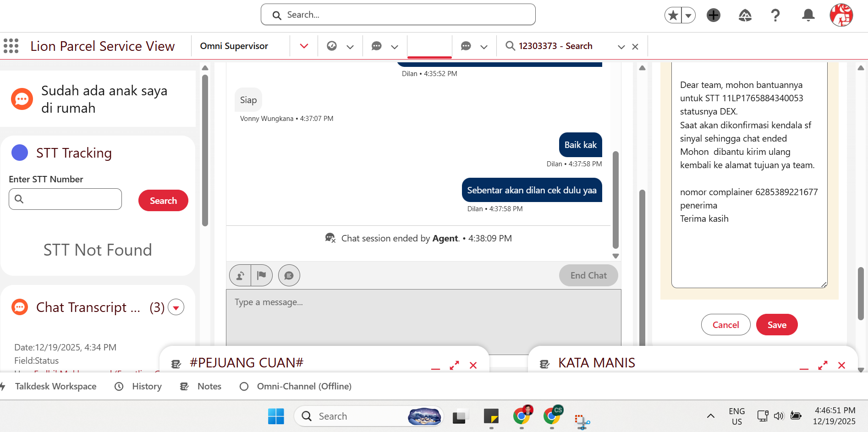The width and height of the screenshot is (868, 432).
Task: Click the volume speaker tray icon
Action: tap(779, 416)
